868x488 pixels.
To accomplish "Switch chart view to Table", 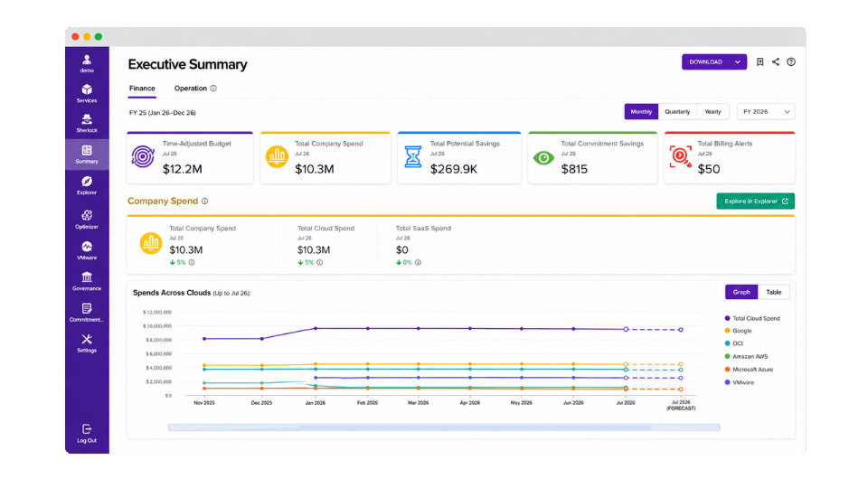I will coord(774,292).
